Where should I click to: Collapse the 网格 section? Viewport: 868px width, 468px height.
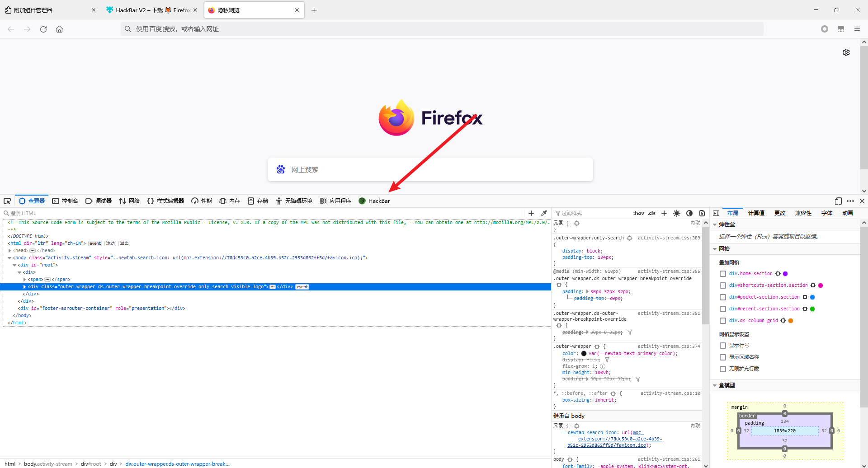click(715, 249)
